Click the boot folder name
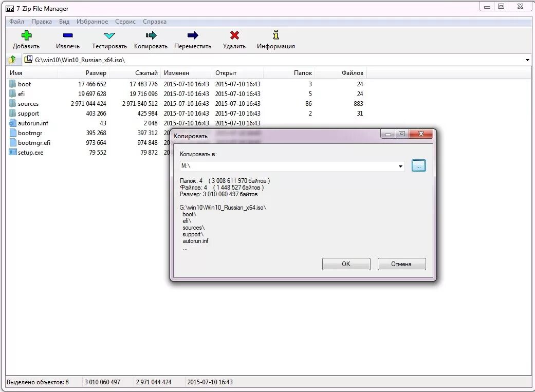 tap(24, 84)
